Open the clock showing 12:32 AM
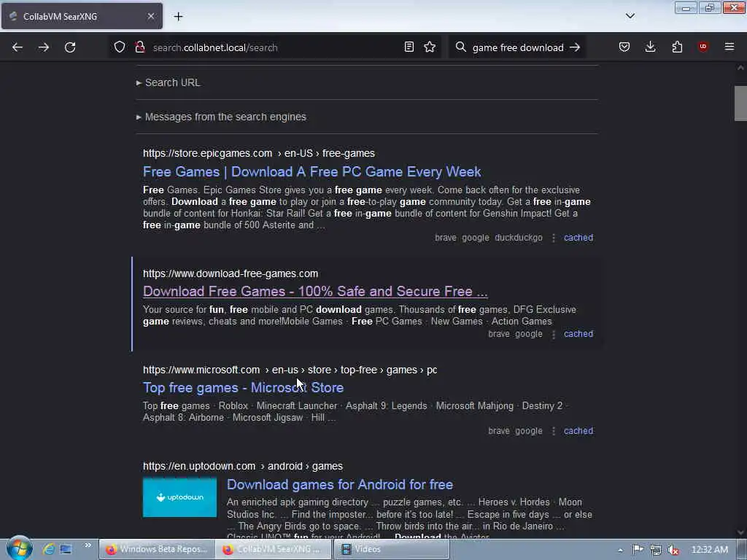 click(709, 550)
